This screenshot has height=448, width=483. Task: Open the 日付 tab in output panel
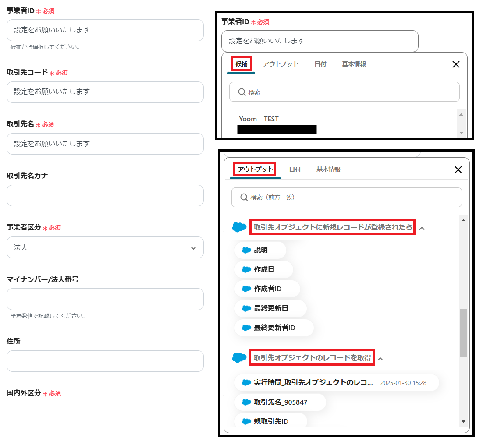click(x=295, y=169)
